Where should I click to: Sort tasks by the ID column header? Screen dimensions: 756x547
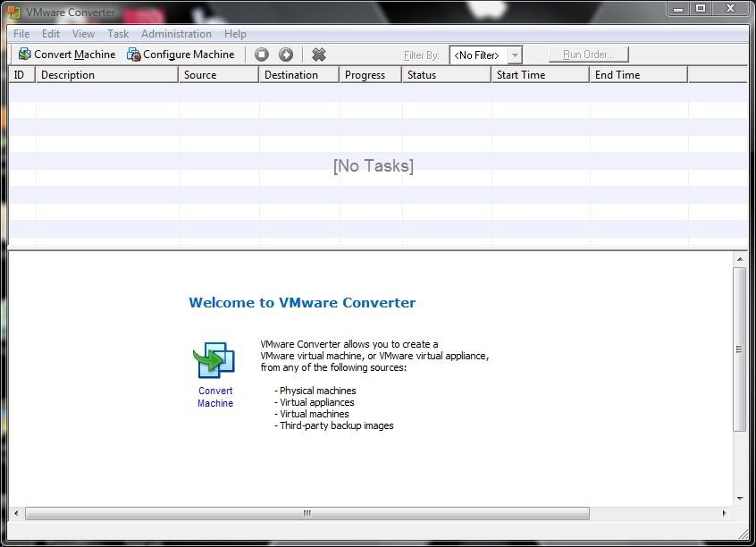[22, 75]
